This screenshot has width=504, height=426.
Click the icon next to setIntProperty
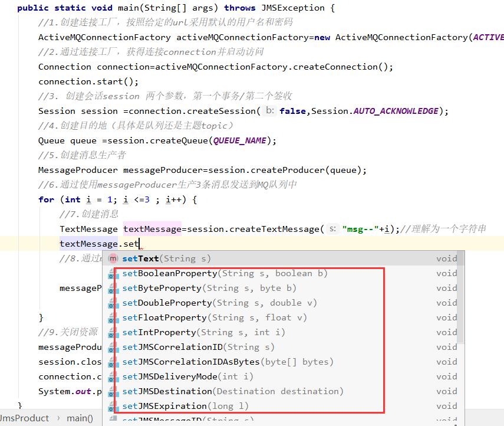coord(113,333)
